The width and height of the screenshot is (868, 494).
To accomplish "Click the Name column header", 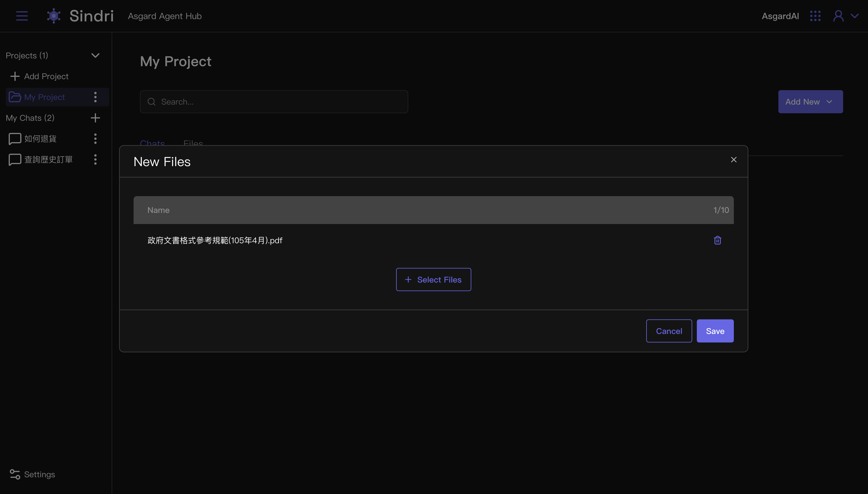I will (x=158, y=210).
